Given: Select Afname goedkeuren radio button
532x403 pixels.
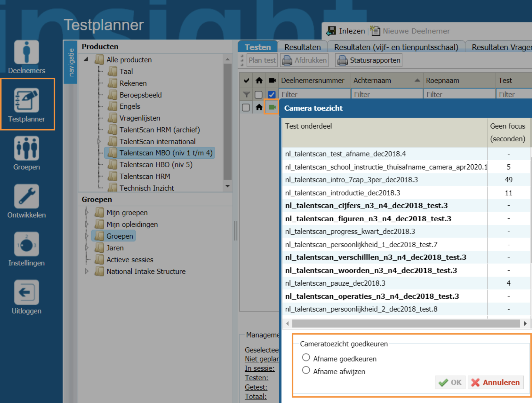Looking at the screenshot, I should tap(306, 358).
